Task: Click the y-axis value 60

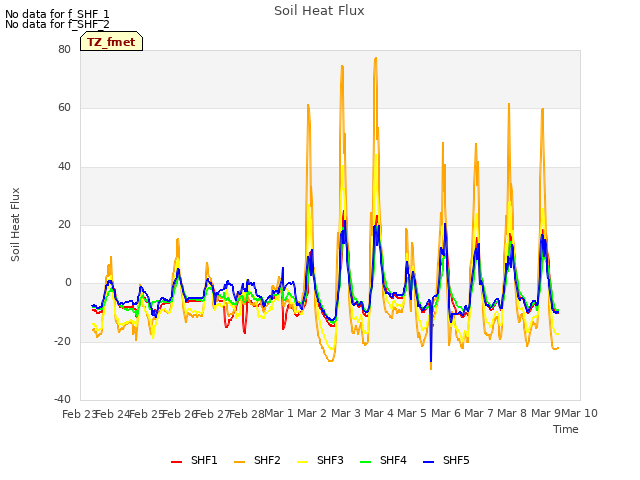Action: point(64,108)
